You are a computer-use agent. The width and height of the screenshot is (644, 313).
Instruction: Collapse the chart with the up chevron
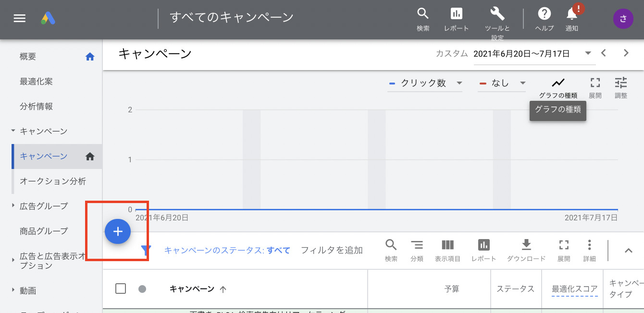point(628,250)
